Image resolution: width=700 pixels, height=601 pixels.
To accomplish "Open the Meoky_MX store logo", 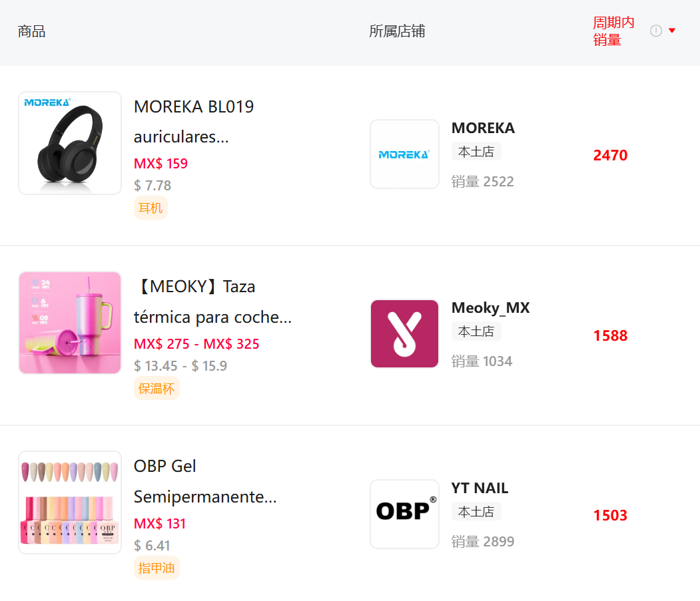I will click(404, 333).
